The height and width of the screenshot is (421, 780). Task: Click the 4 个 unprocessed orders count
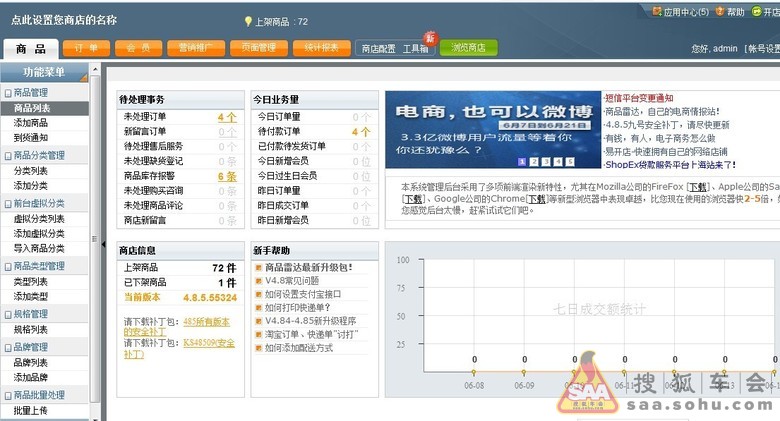(227, 117)
